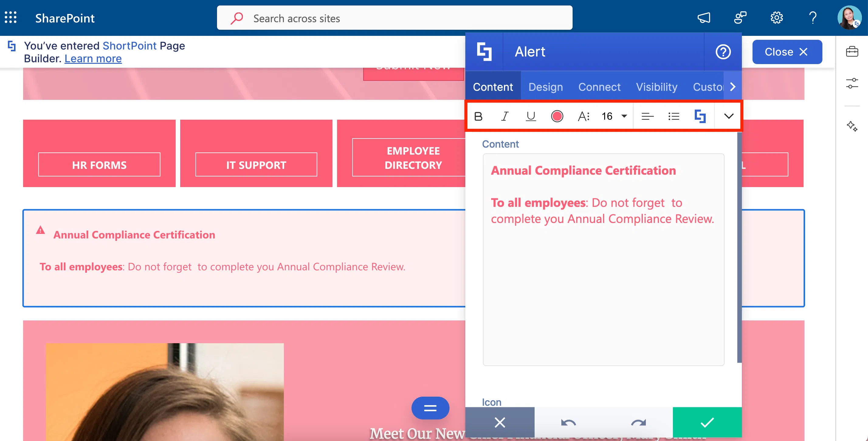
Task: Click the employee photo thumbnail
Action: click(165, 392)
